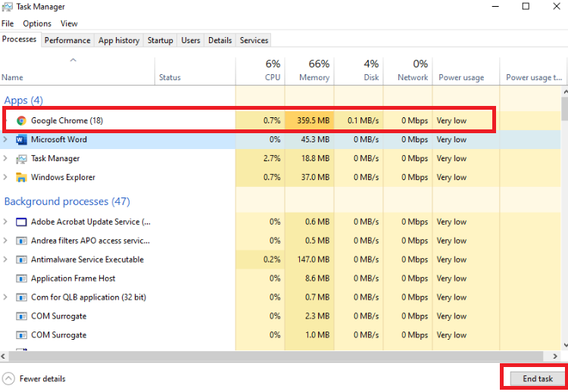Open the View menu
The width and height of the screenshot is (568, 392).
[x=69, y=23]
